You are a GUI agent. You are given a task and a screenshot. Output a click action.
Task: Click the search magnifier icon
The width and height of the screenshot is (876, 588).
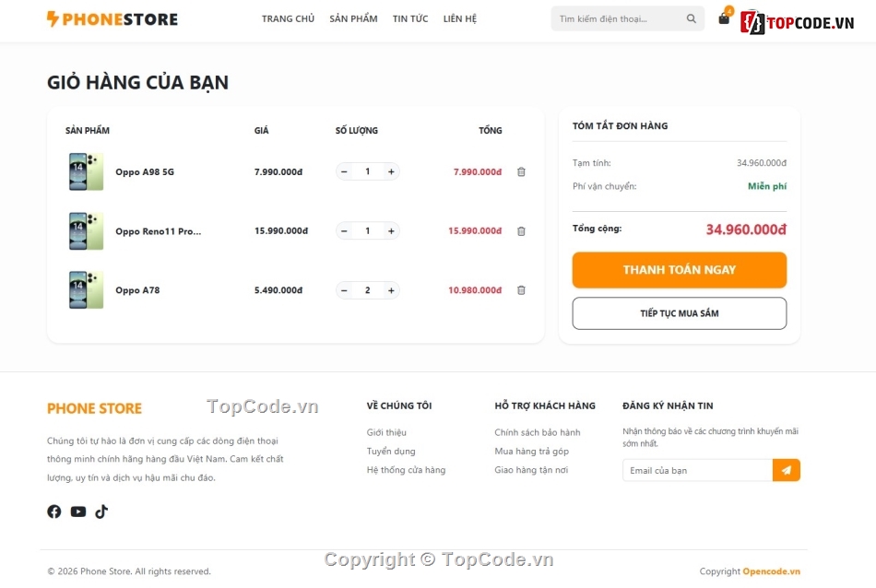point(691,18)
